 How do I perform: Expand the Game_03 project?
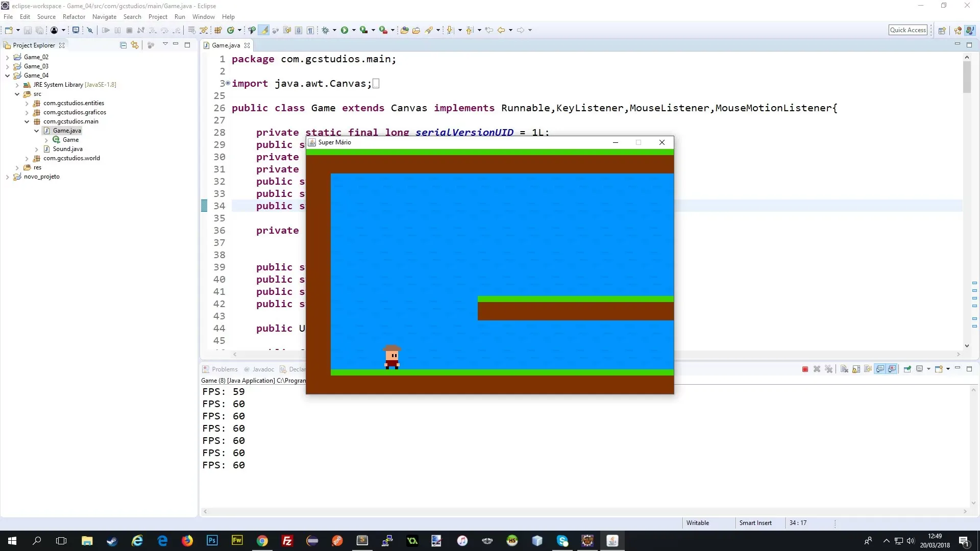point(7,66)
